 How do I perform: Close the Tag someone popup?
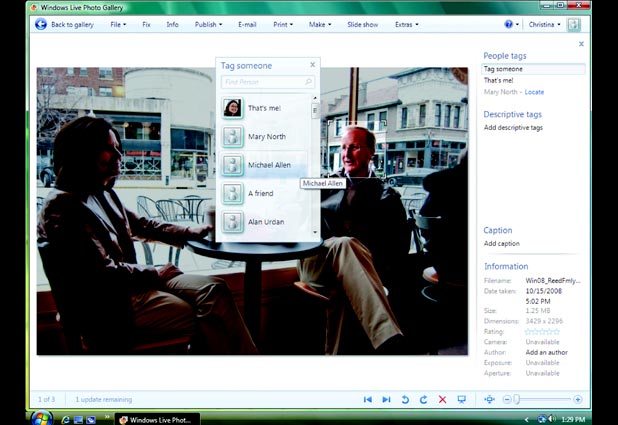(x=312, y=65)
